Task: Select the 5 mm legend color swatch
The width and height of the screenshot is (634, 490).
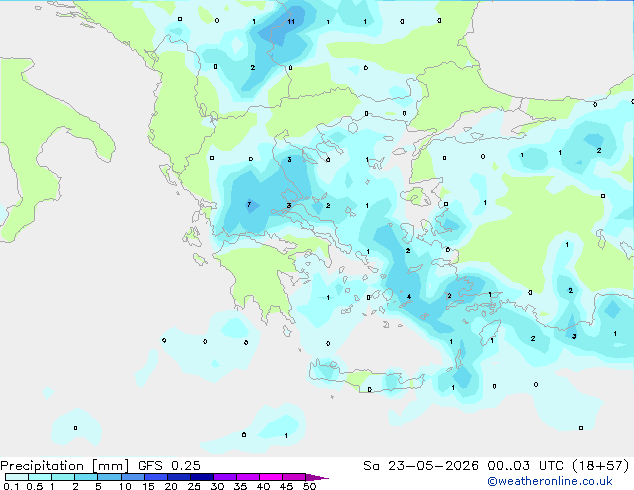Action: coord(109,477)
